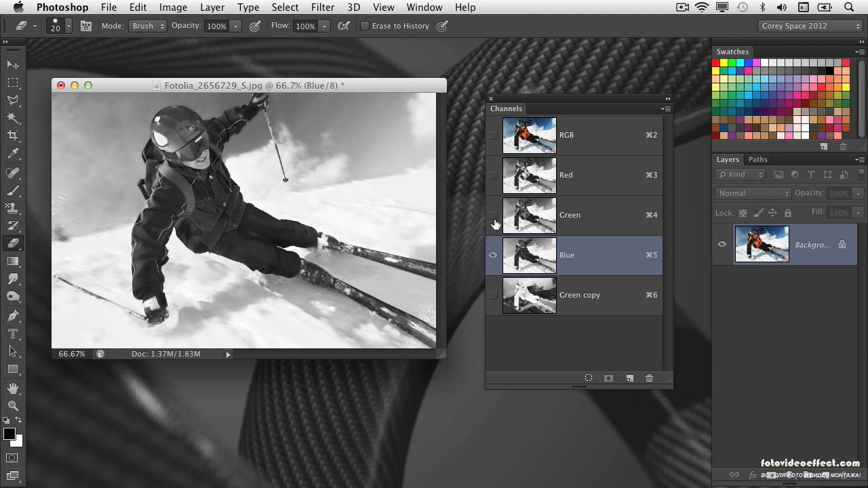Open Tool Preset picker arrow beside eraser

point(34,26)
